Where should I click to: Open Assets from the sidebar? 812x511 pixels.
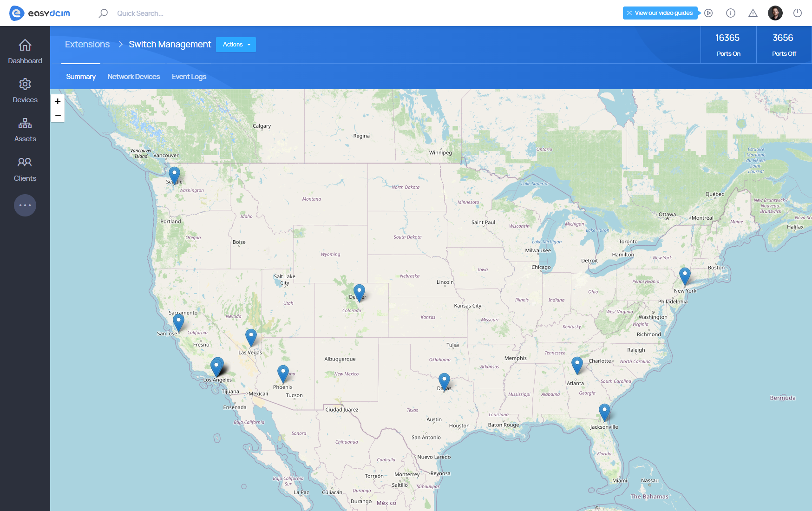(x=25, y=130)
